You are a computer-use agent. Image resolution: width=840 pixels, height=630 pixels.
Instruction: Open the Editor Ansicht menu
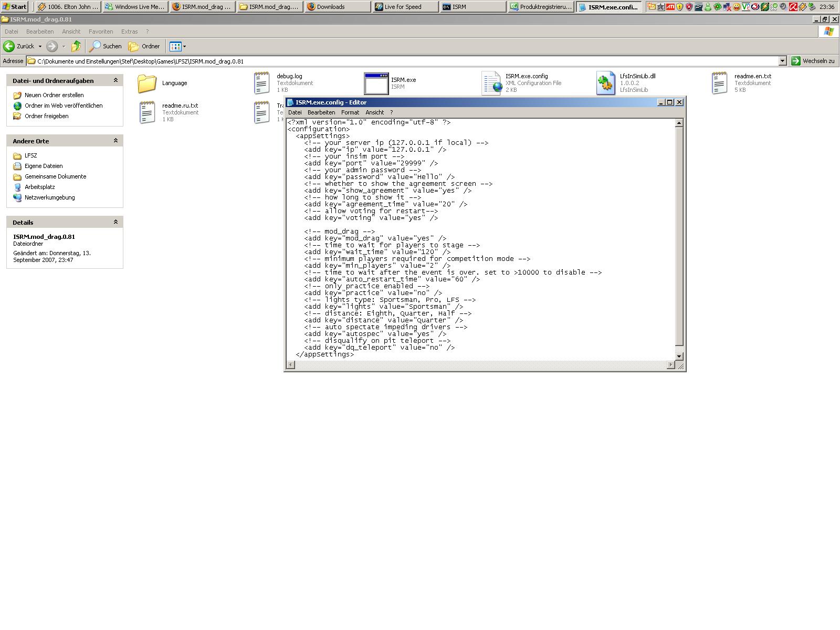pyautogui.click(x=375, y=112)
